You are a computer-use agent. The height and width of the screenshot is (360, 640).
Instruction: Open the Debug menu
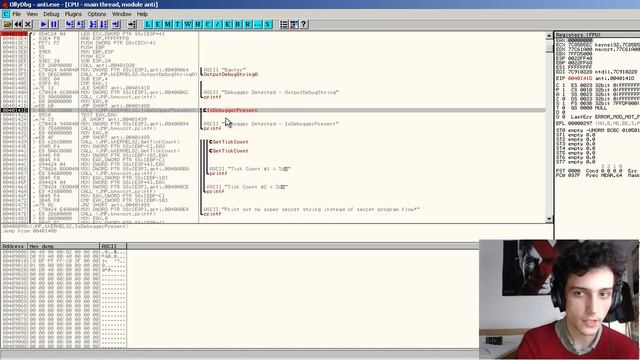[51, 14]
